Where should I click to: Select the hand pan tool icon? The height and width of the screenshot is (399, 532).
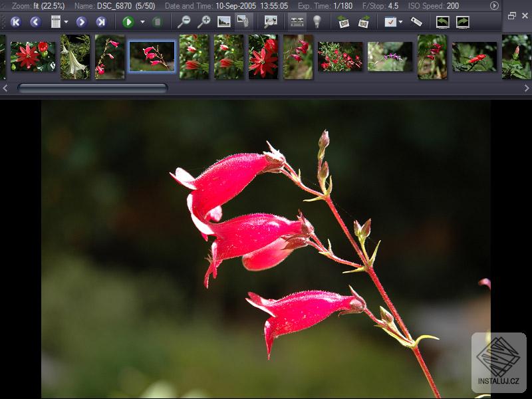242,22
